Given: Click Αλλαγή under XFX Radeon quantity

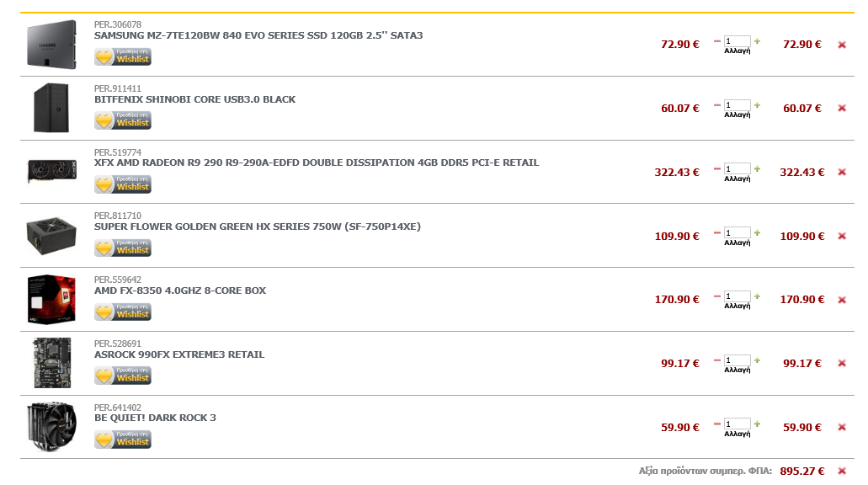Looking at the screenshot, I should (738, 179).
